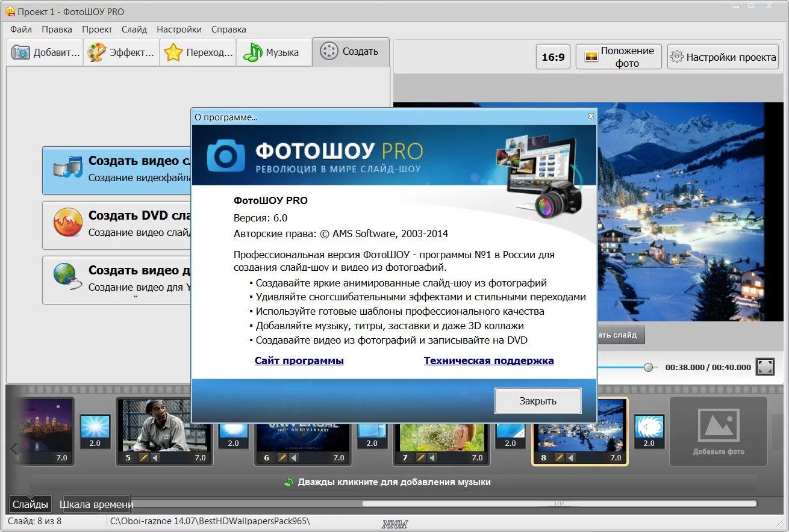Follow the Сайт программы link
The width and height of the screenshot is (789, 532).
(x=299, y=360)
